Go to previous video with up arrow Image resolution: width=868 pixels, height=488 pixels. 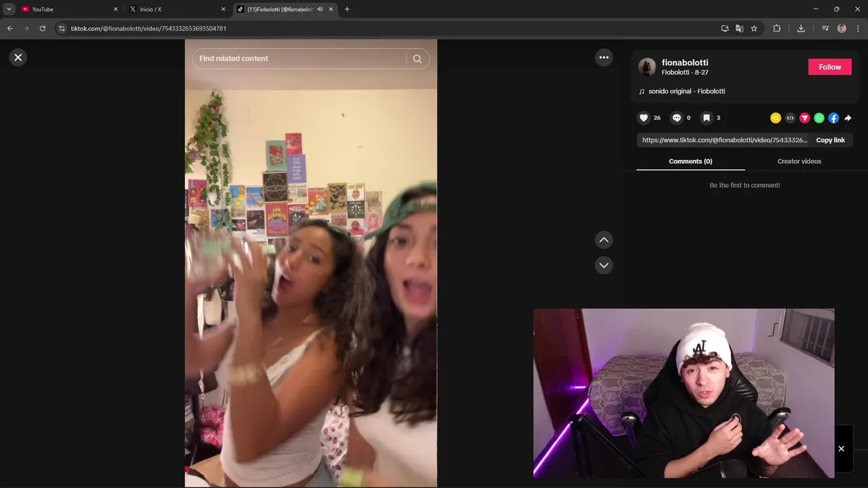[604, 240]
